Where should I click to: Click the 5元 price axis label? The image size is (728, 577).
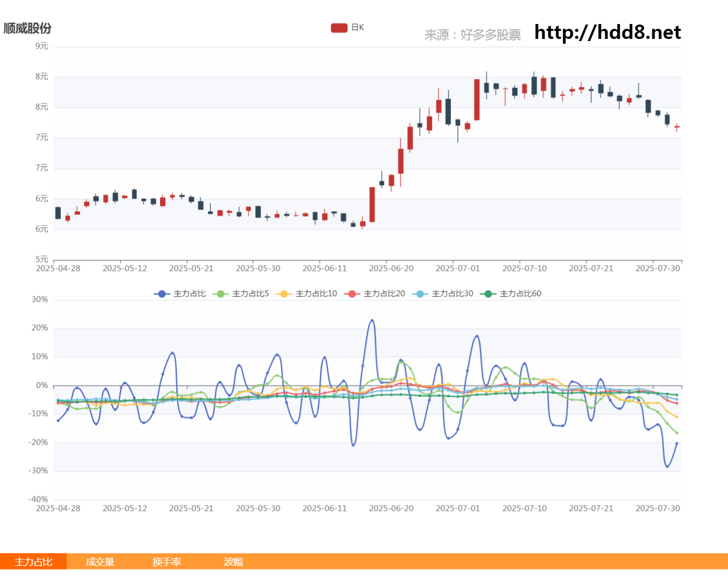click(42, 260)
